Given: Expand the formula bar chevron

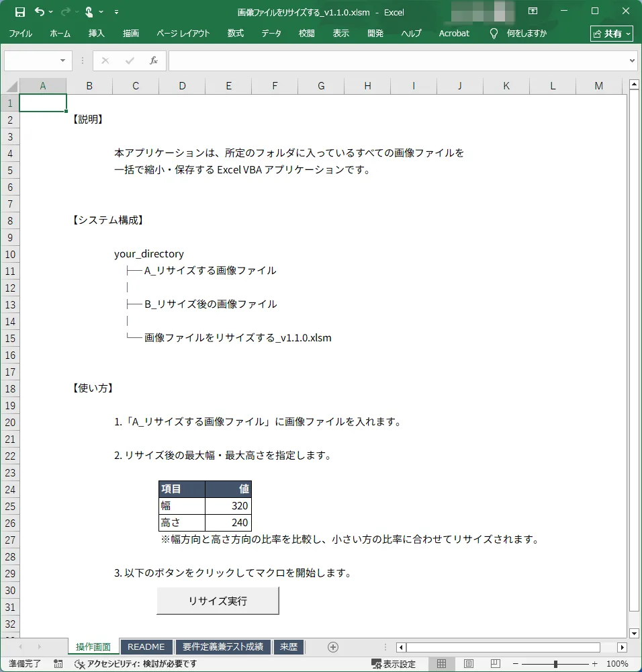Looking at the screenshot, I should pyautogui.click(x=631, y=60).
